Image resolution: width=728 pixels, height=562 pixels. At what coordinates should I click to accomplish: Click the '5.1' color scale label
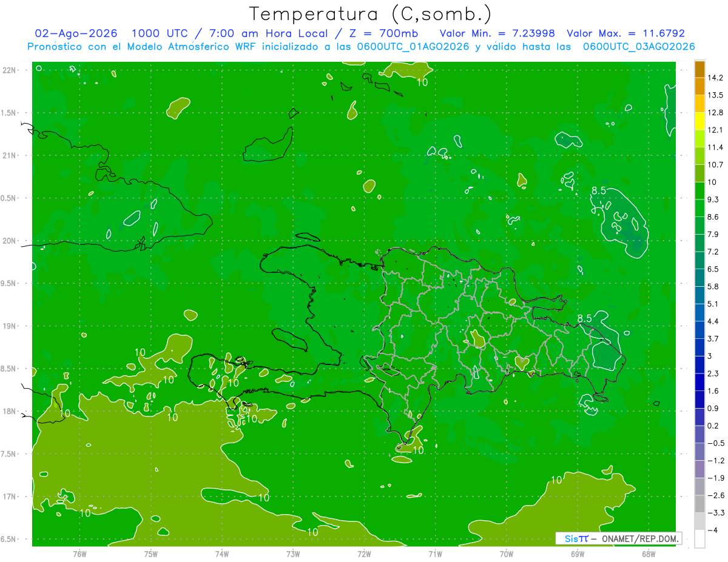pos(713,304)
